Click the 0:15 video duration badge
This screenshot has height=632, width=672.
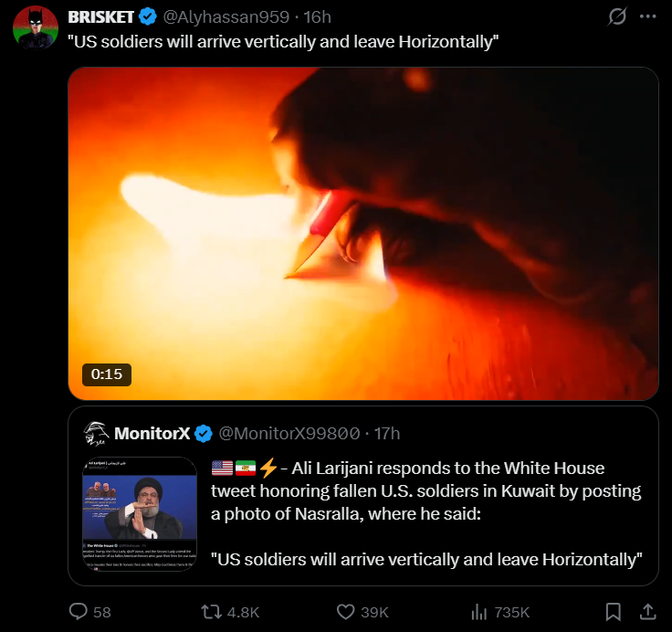click(107, 374)
